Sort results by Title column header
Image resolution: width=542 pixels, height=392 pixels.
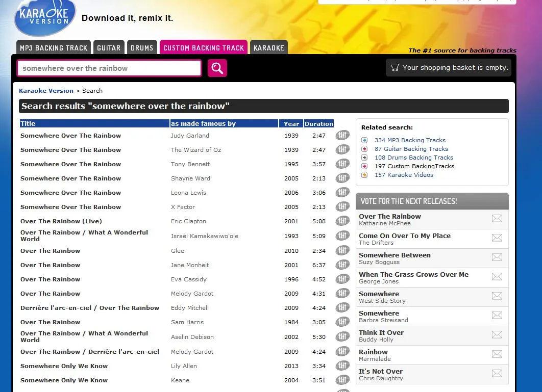coord(94,123)
